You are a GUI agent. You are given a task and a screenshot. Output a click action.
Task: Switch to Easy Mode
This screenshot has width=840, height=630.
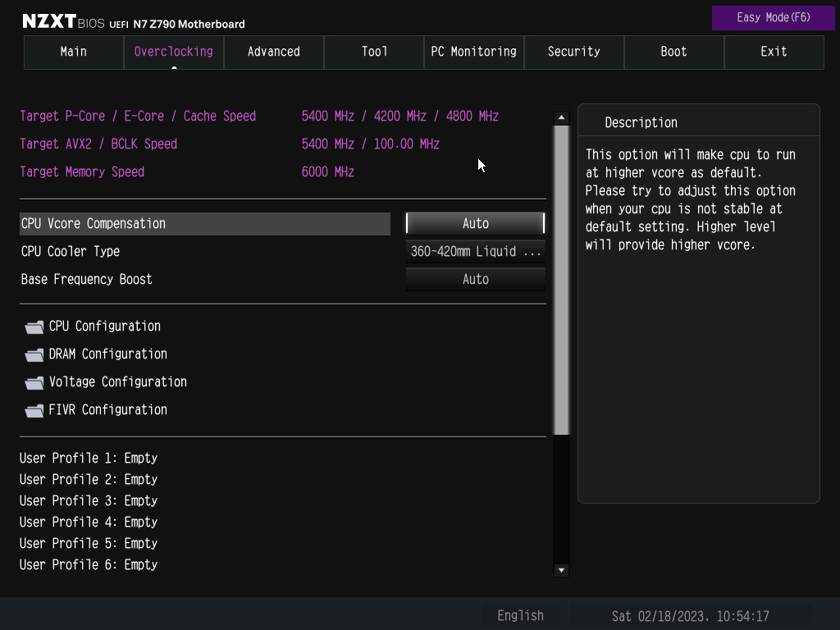click(773, 17)
